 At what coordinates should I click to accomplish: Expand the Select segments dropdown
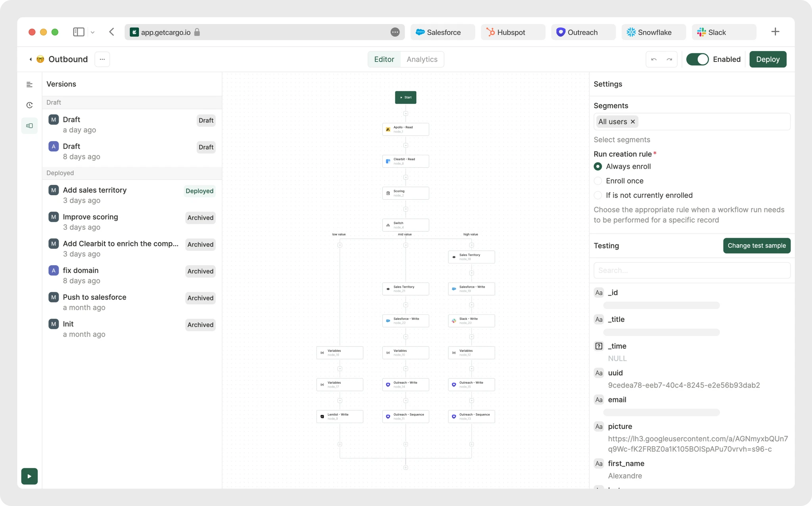pyautogui.click(x=622, y=139)
